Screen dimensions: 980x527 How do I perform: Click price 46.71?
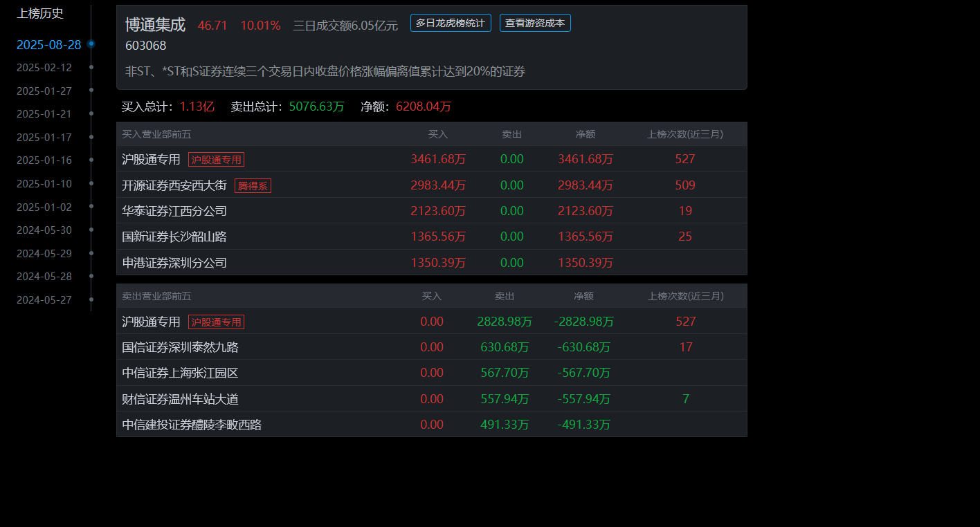pos(212,26)
